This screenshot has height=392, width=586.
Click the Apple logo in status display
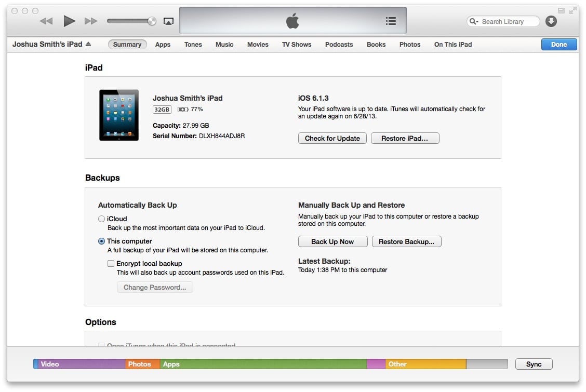[x=292, y=21]
